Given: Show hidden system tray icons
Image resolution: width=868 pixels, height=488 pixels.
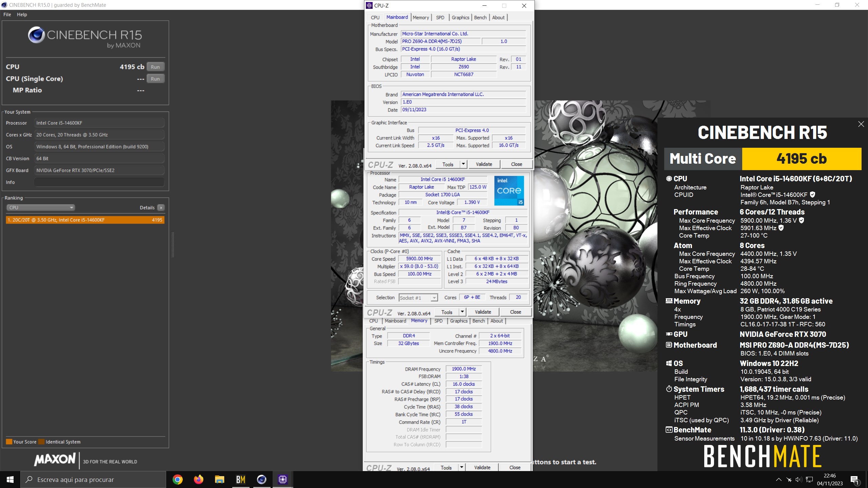Looking at the screenshot, I should 779,480.
